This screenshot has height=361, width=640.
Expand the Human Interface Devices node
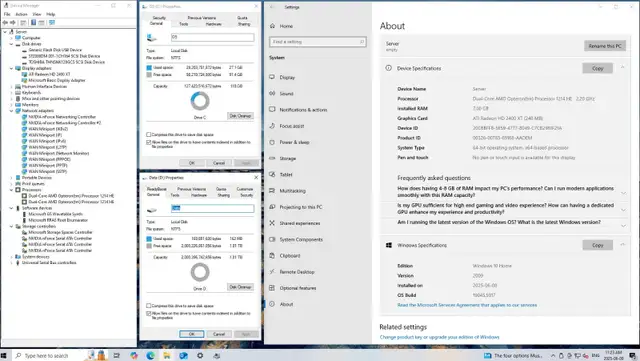11,87
